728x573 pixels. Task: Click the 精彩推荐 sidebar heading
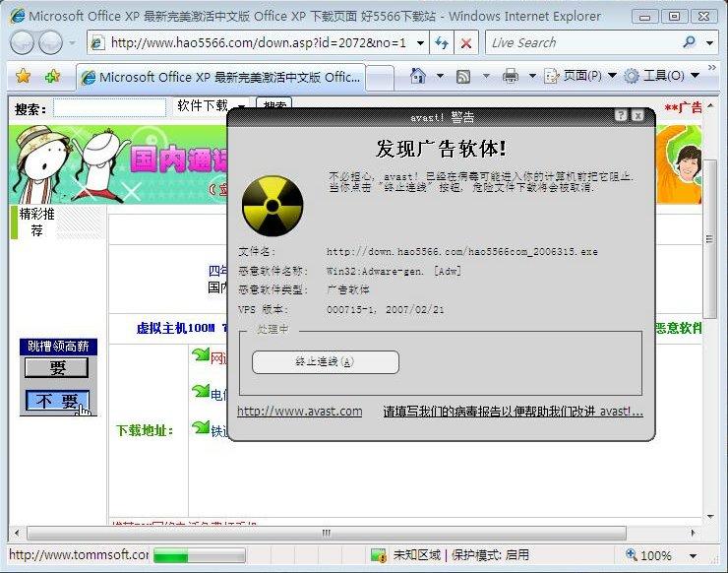[36, 223]
